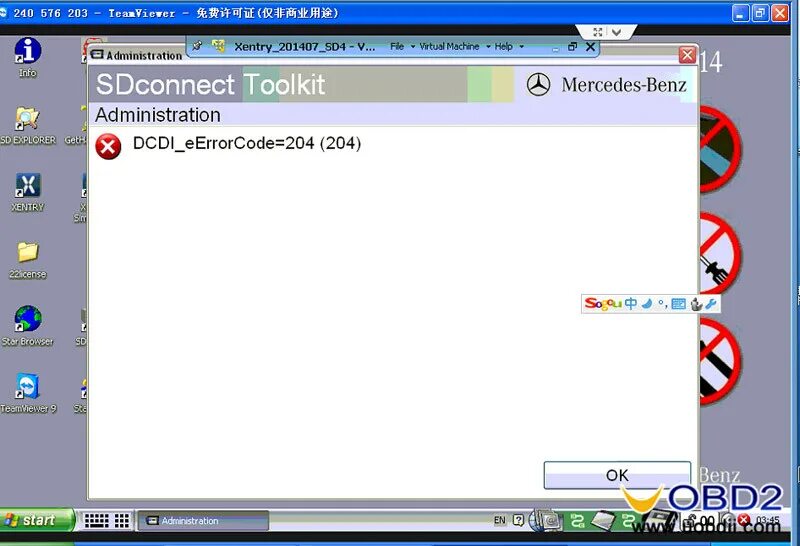Screen dimensions: 800x546
Task: Close the Administration dialog with the red X
Action: point(687,55)
